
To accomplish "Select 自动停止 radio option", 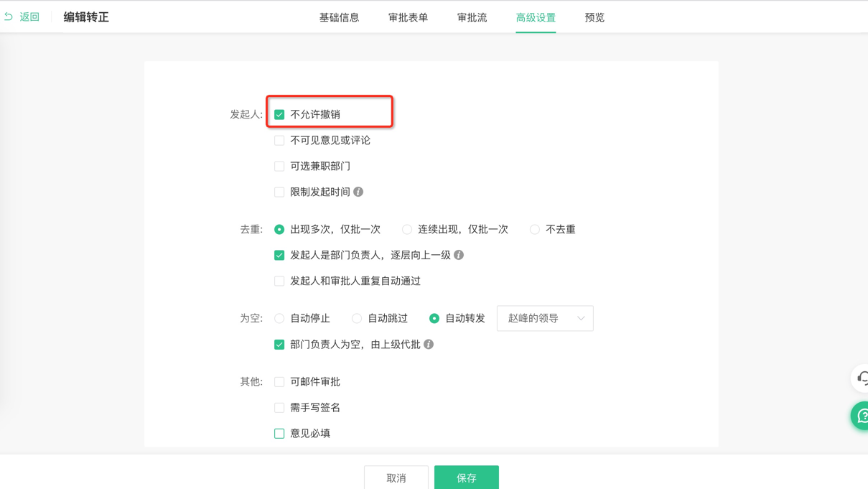I will [x=279, y=319].
